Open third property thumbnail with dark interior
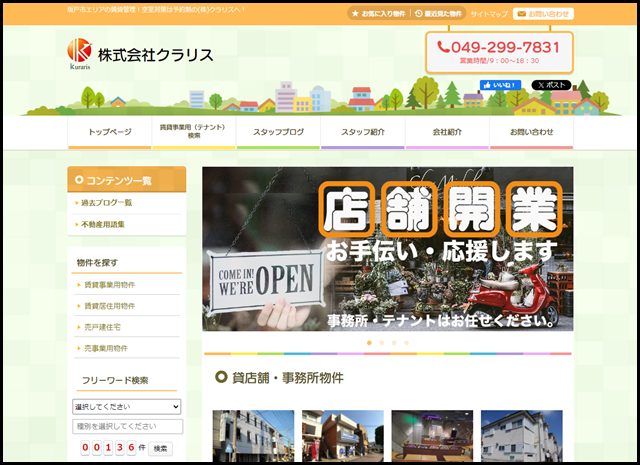The width and height of the screenshot is (640, 465). 432,436
